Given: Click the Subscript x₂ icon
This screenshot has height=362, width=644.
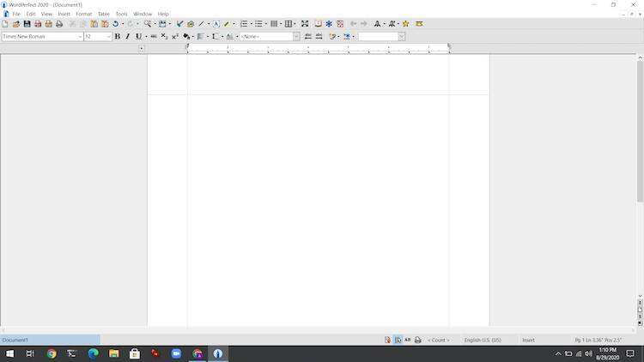Looking at the screenshot, I should click(x=165, y=37).
